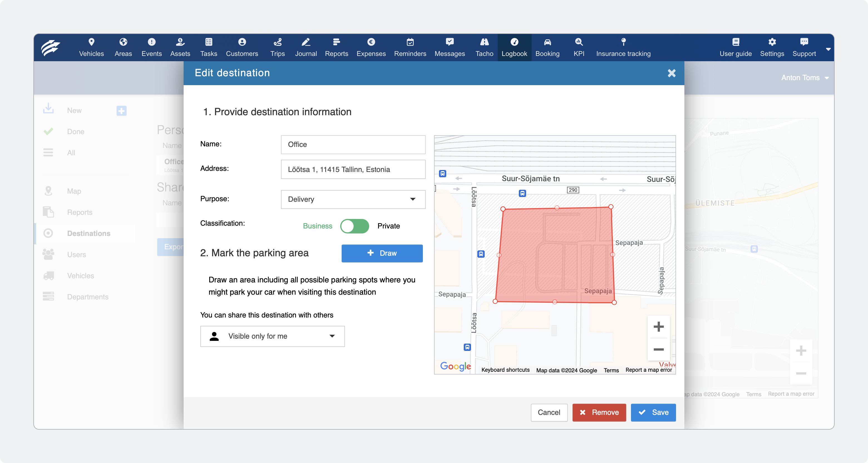
Task: Open the Tasks list icon
Action: (x=209, y=42)
